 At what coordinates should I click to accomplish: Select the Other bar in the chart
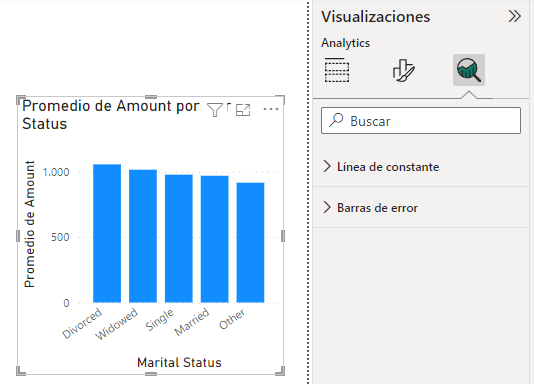pos(250,242)
